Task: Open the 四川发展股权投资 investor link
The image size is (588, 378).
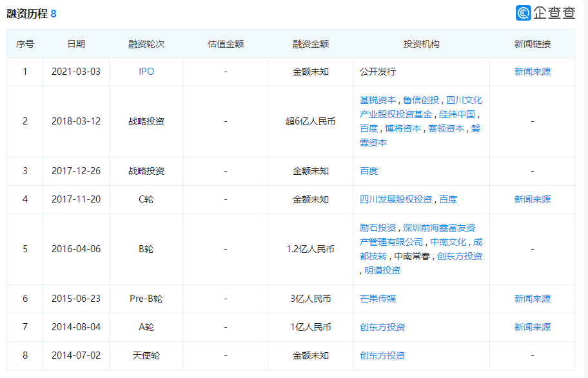Action: tap(396, 199)
